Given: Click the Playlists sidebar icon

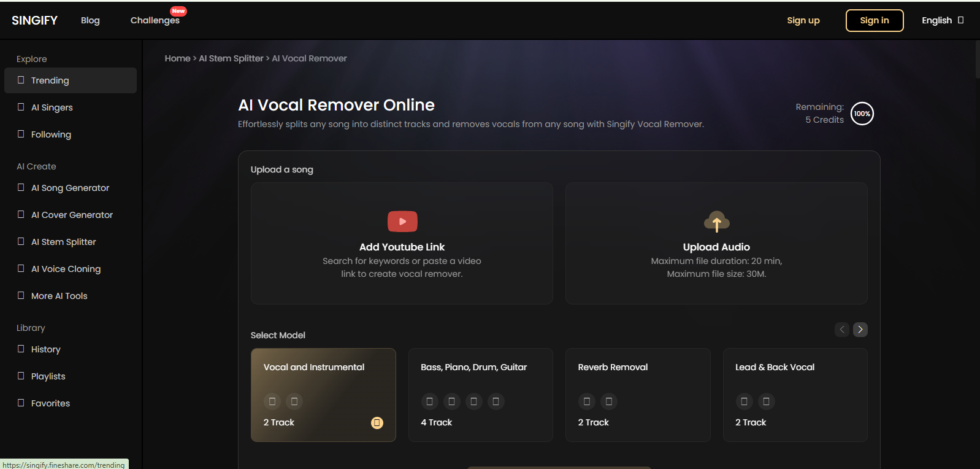Looking at the screenshot, I should (x=21, y=376).
